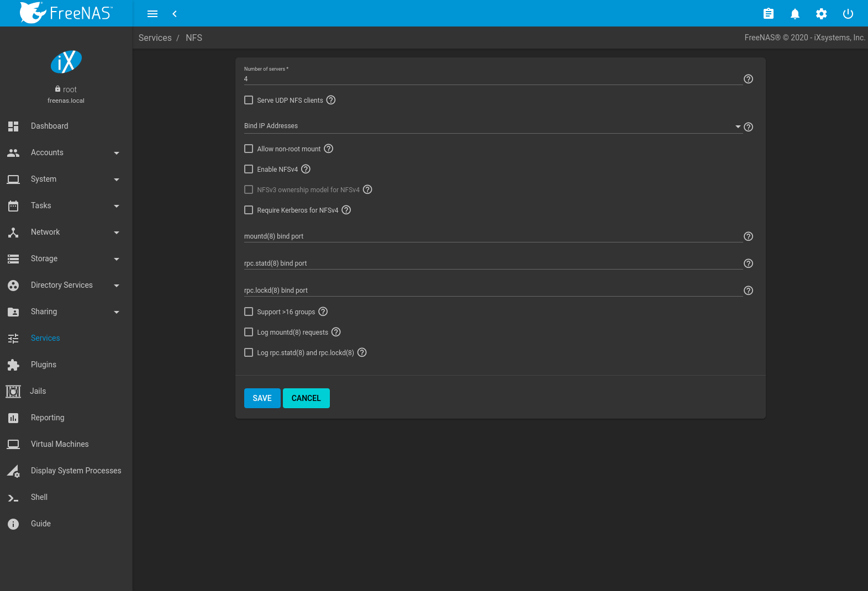Click the CANCEL button

(306, 398)
